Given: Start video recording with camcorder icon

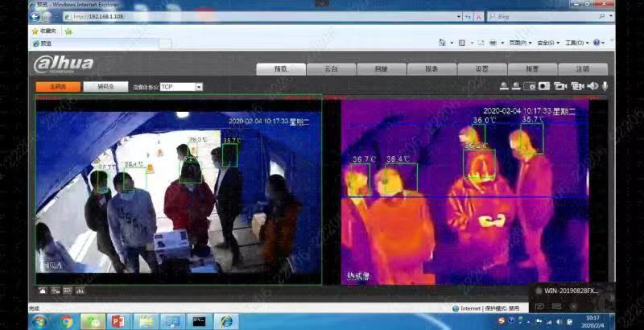Looking at the screenshot, I should pyautogui.click(x=559, y=86).
